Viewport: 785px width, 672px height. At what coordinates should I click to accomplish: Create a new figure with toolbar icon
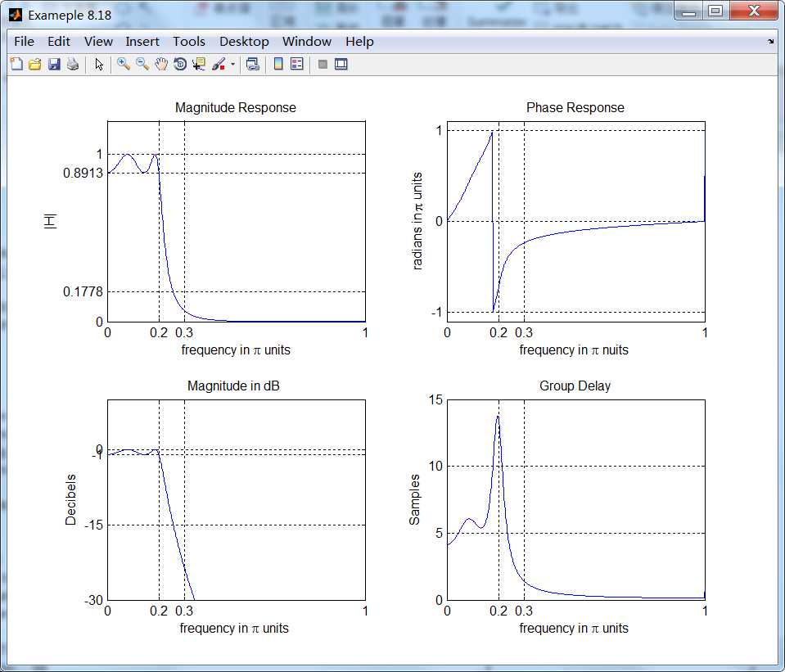point(16,64)
